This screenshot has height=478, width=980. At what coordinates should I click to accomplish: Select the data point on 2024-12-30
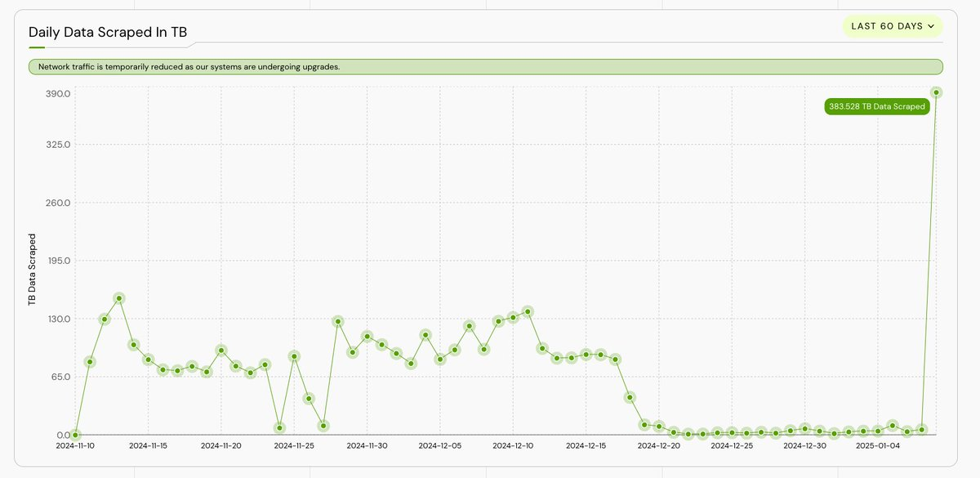(805, 428)
